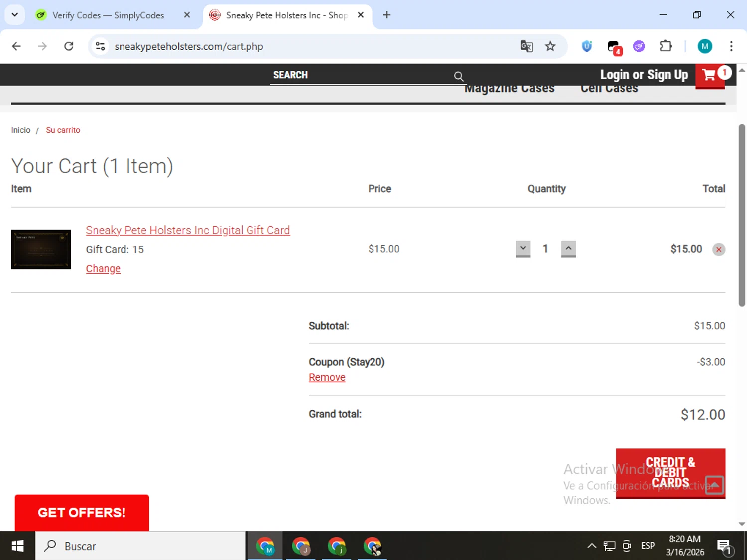The width and height of the screenshot is (747, 560).
Task: Increase gift card quantity
Action: coord(568,249)
